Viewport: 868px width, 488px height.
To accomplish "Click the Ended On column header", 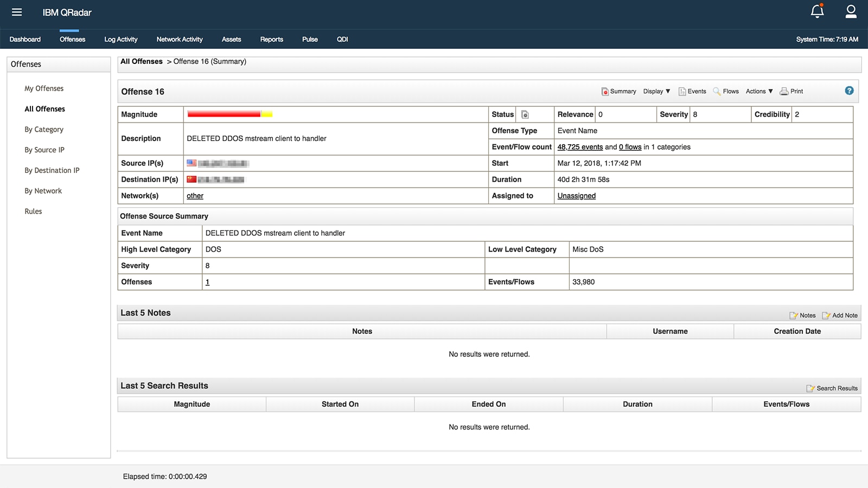I will tap(489, 404).
